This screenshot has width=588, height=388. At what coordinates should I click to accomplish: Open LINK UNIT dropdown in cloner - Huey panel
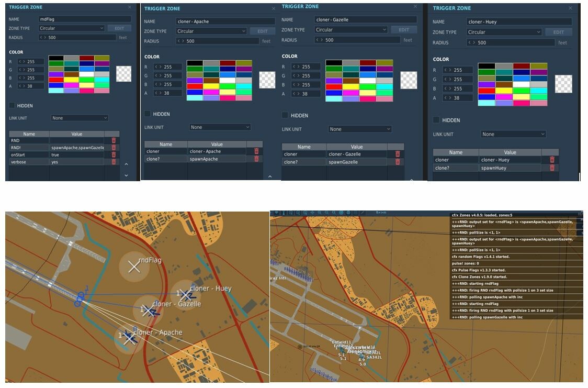513,134
